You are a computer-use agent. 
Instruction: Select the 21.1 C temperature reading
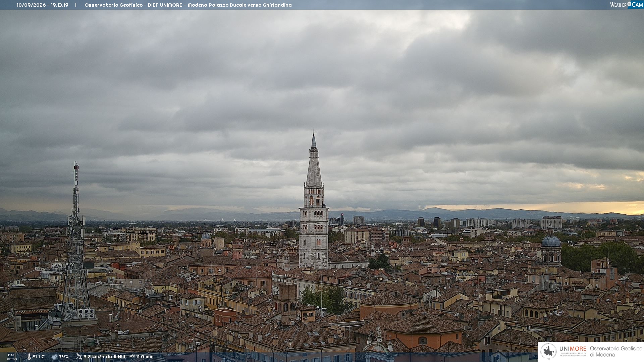[38, 357]
